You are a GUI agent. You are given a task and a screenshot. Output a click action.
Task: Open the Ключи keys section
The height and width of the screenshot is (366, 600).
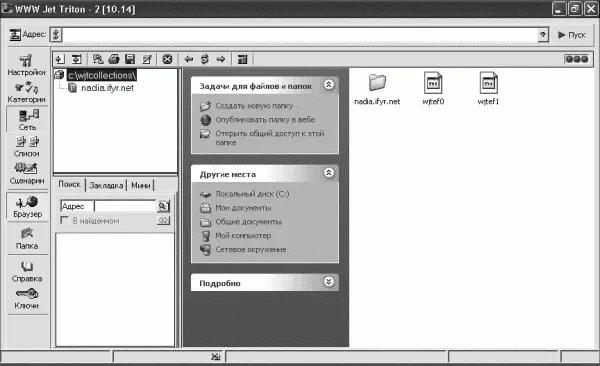(x=26, y=299)
